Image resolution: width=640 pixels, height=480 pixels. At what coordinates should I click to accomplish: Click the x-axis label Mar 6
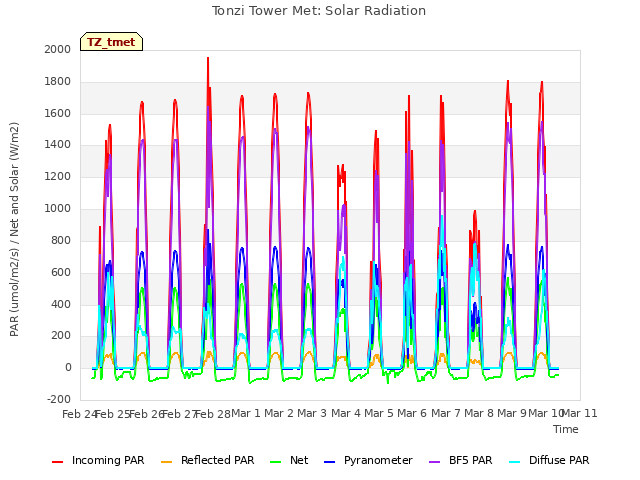coord(412,413)
